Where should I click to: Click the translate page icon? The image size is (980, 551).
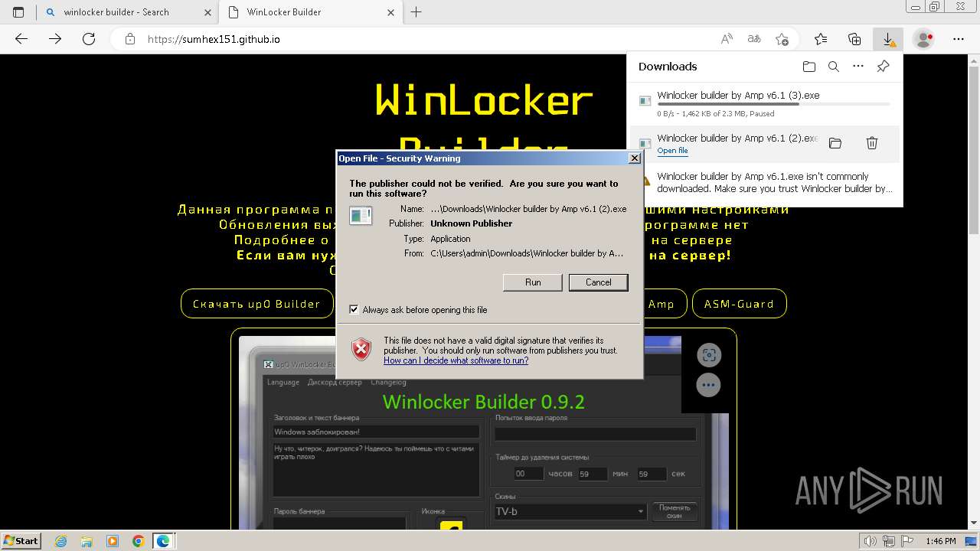754,39
